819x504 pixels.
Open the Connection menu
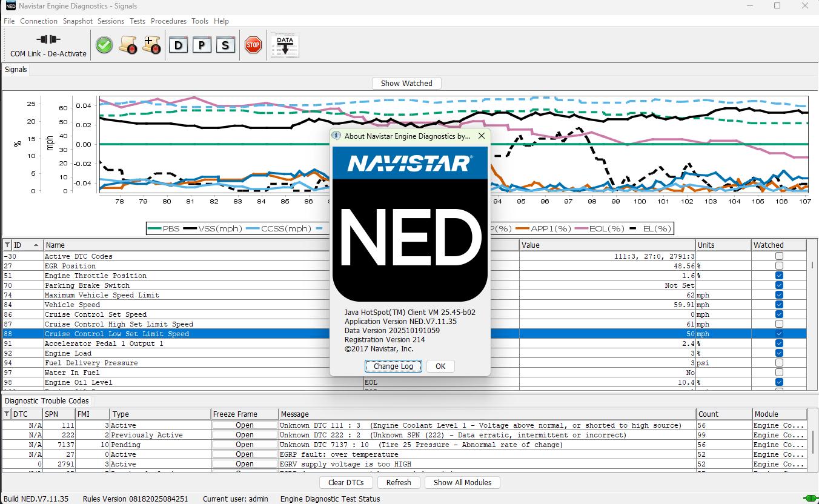coord(39,21)
